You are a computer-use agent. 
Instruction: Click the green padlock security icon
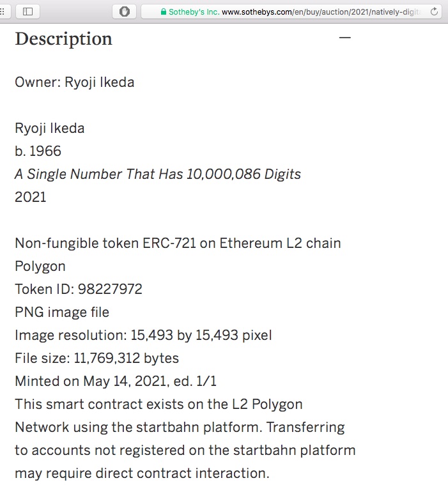[x=164, y=12]
